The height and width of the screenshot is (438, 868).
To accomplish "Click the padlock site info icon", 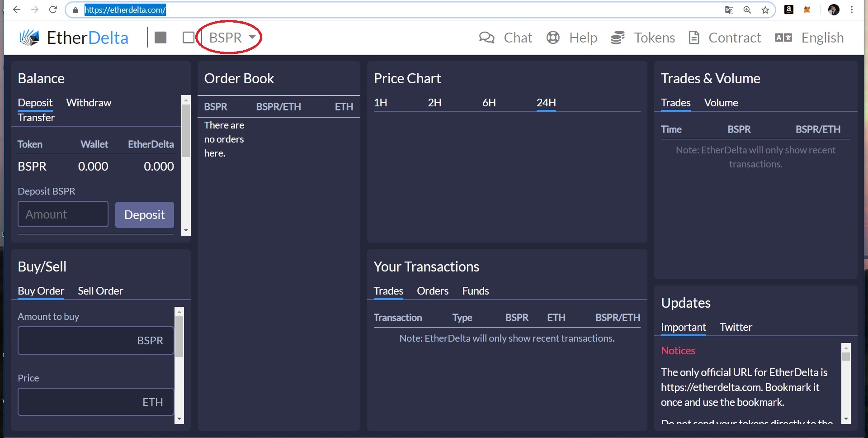I will (x=75, y=10).
